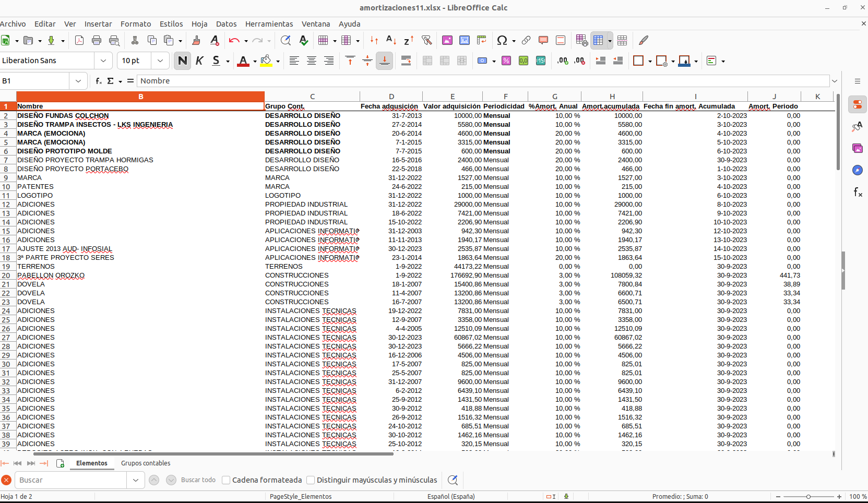868x503 pixels.
Task: Open sidebar Properties deck
Action: click(x=858, y=105)
